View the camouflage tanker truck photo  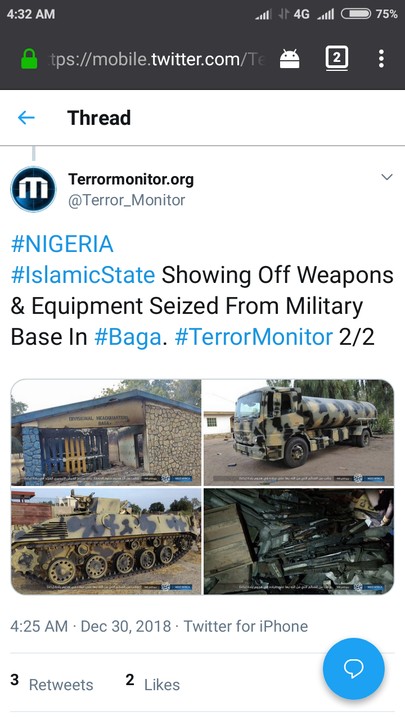299,432
